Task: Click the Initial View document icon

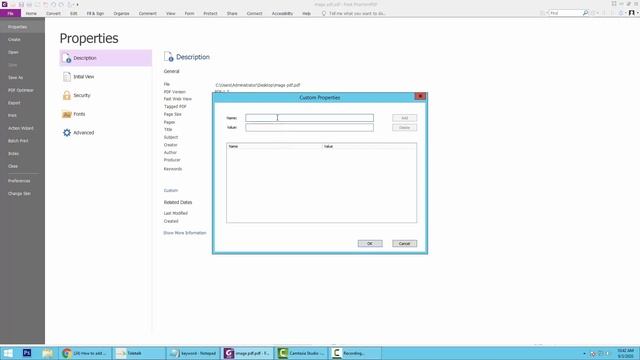Action: click(x=67, y=76)
